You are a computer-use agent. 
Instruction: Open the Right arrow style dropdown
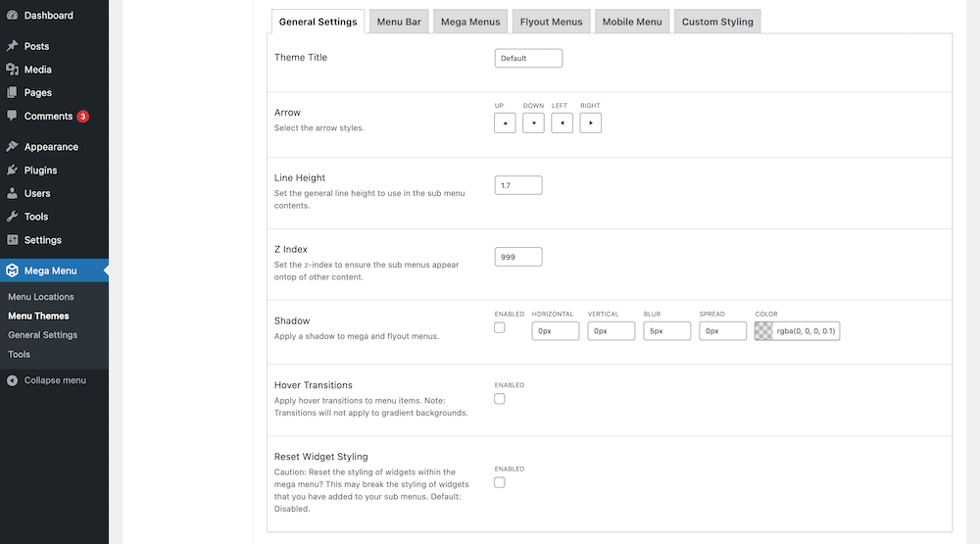590,123
